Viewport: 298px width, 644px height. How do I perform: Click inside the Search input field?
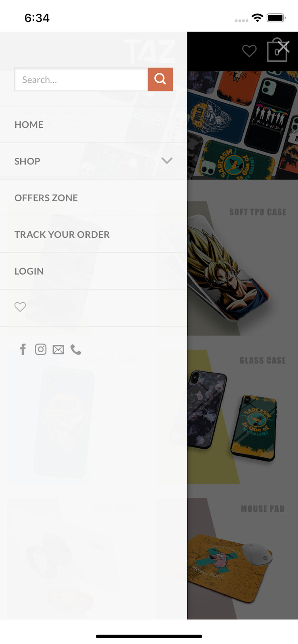(81, 79)
